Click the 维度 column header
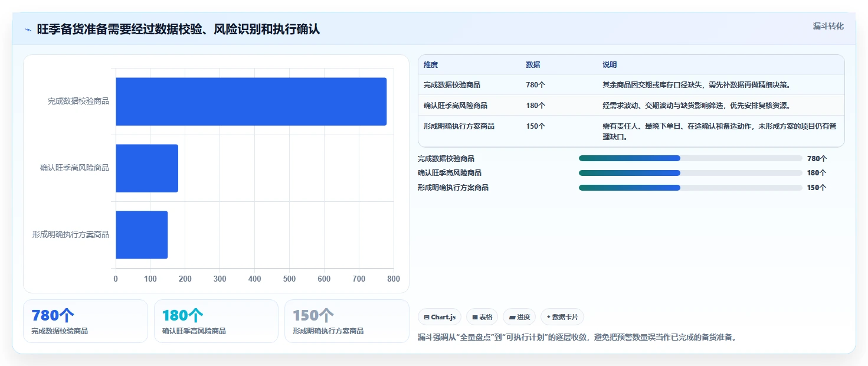This screenshot has width=868, height=366. 431,65
